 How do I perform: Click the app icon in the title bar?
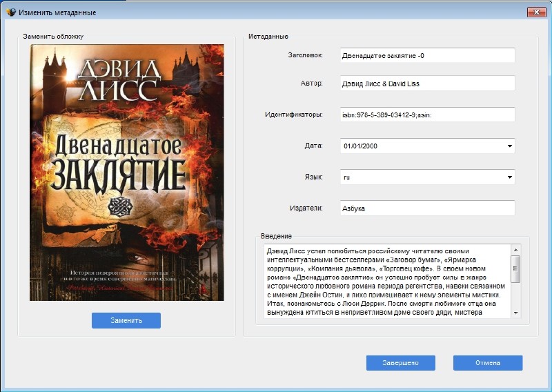click(10, 12)
